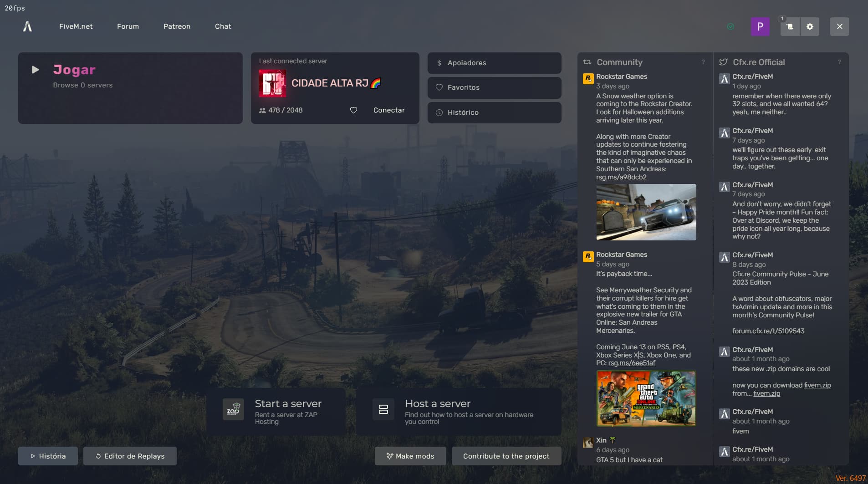Open the launcher settings gear
The width and height of the screenshot is (868, 484).
pos(809,26)
